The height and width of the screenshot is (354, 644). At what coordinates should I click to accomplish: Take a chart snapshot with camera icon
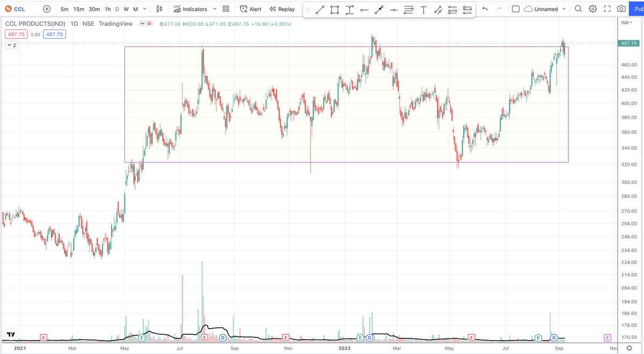click(x=621, y=9)
